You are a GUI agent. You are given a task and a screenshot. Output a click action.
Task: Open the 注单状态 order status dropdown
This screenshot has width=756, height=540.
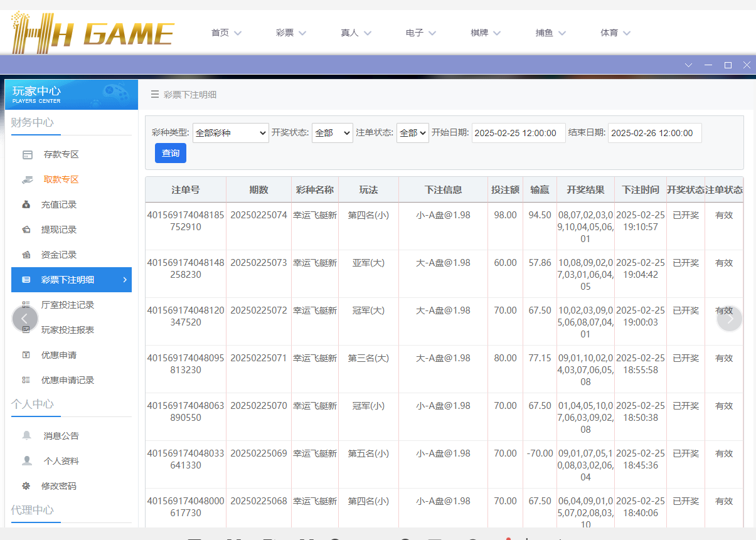412,132
